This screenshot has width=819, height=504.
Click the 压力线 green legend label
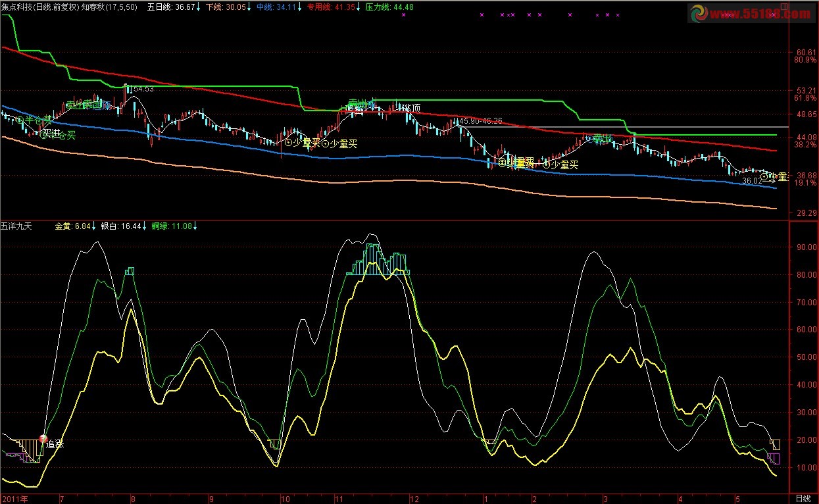378,7
